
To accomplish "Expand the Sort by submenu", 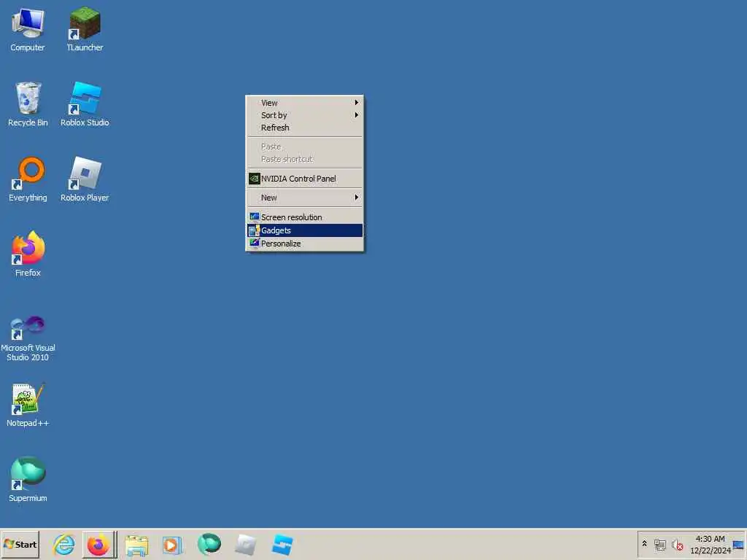I will 305,115.
